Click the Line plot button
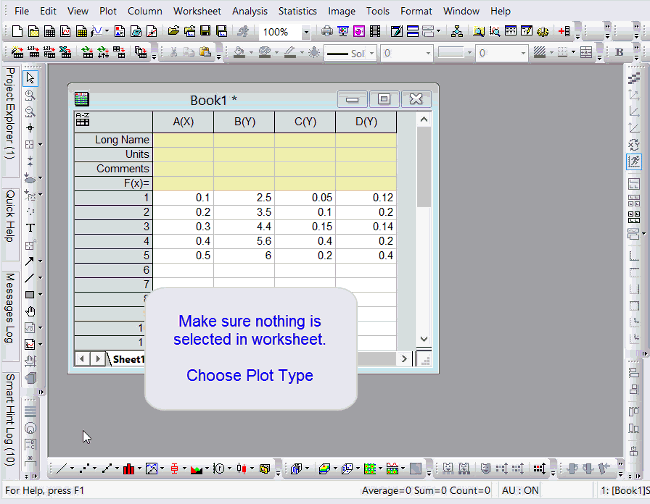Viewport: 650px width, 504px height. [x=61, y=468]
